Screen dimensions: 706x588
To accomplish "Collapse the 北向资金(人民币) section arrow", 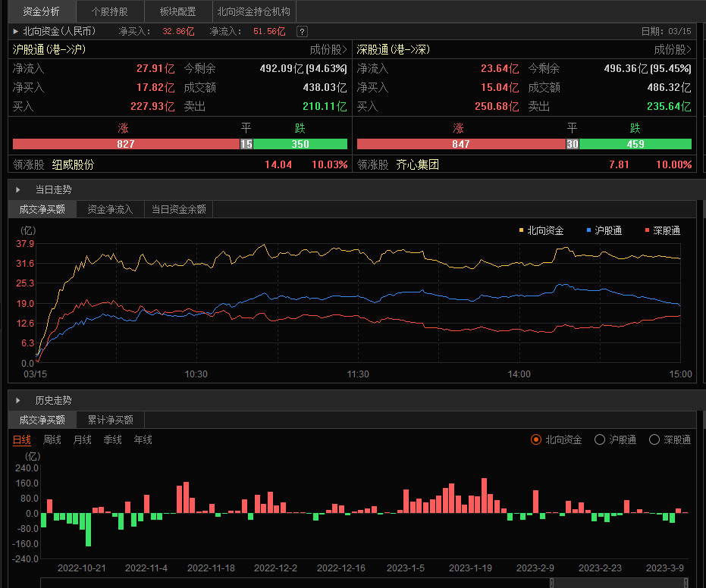I will pyautogui.click(x=16, y=32).
